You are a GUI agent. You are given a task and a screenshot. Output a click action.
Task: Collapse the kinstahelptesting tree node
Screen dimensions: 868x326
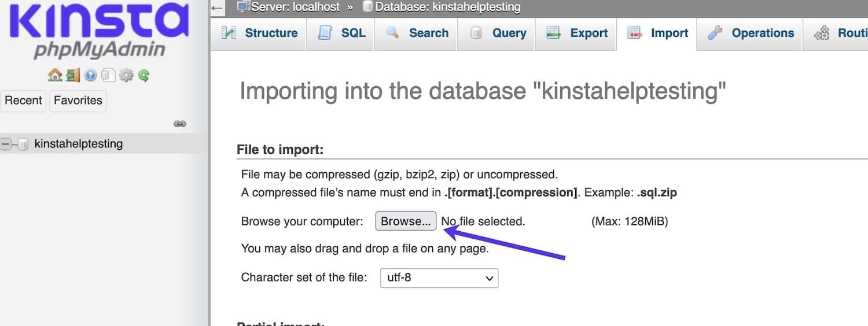[6, 145]
